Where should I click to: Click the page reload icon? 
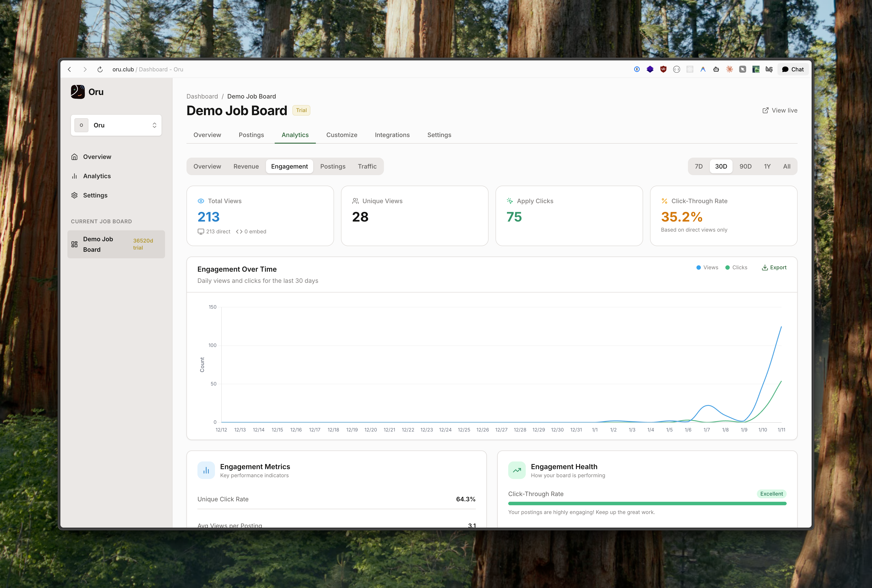pyautogui.click(x=100, y=69)
